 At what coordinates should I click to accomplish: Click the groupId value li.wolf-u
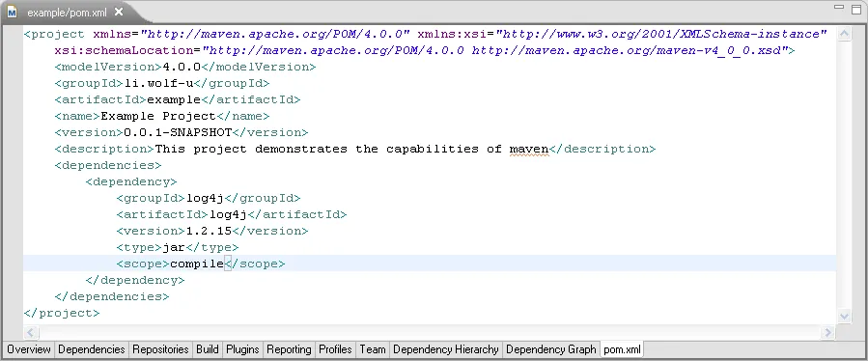pyautogui.click(x=158, y=84)
